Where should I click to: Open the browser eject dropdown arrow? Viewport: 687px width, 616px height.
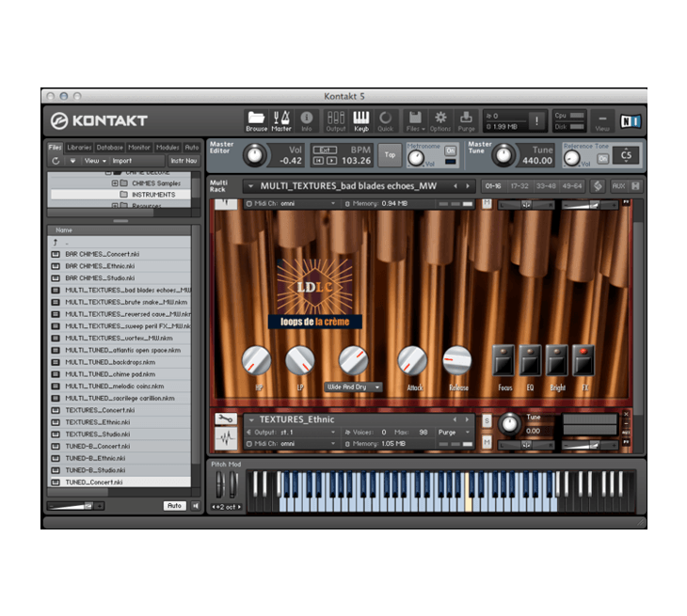tap(72, 161)
